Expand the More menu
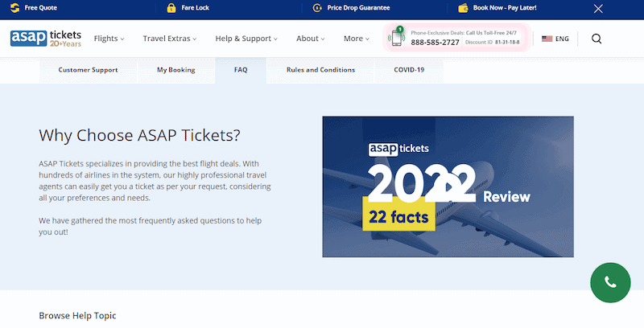644x328 pixels. click(357, 39)
